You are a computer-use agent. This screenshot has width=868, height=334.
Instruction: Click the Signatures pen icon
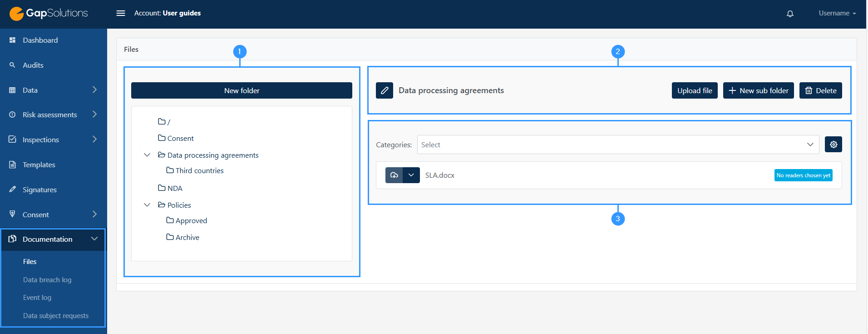12,189
